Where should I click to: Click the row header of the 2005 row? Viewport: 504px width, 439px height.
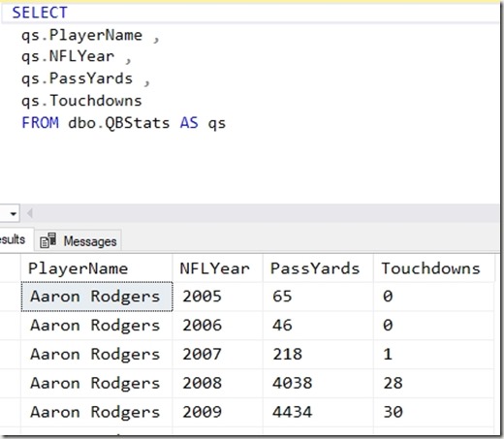point(11,297)
